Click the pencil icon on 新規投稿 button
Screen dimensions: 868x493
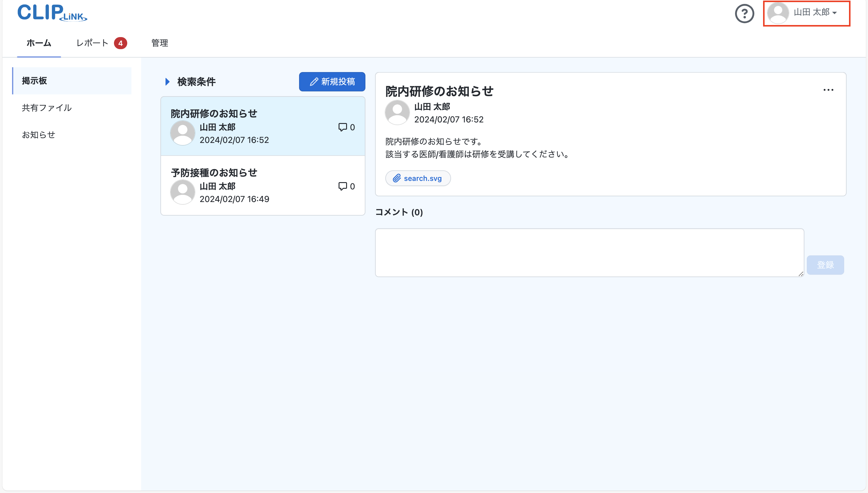(313, 82)
